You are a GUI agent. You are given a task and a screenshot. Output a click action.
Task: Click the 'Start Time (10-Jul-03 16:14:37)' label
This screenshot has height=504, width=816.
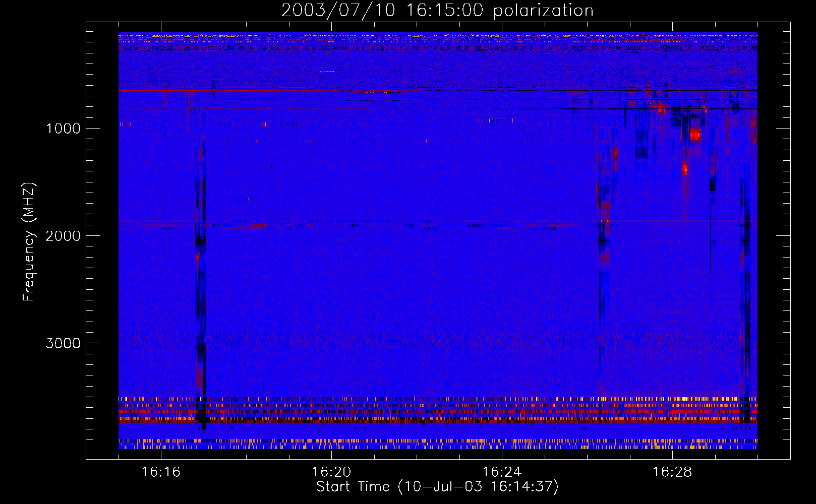point(437,487)
